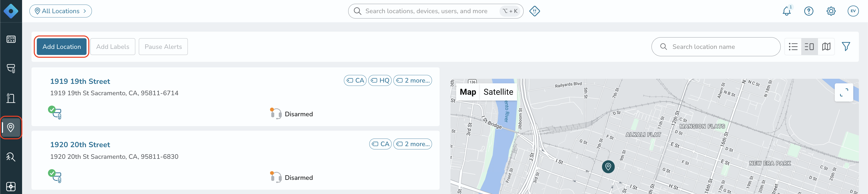Switch the map to Satellite view

(498, 92)
